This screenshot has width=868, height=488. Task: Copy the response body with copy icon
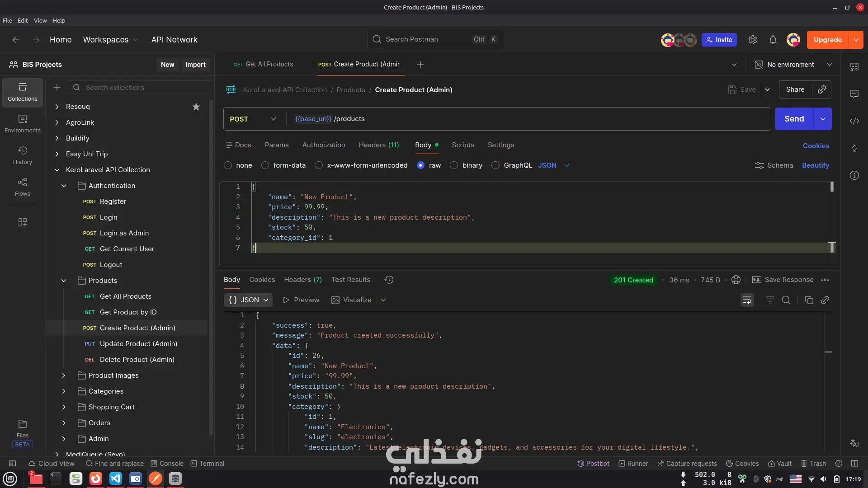coord(809,300)
